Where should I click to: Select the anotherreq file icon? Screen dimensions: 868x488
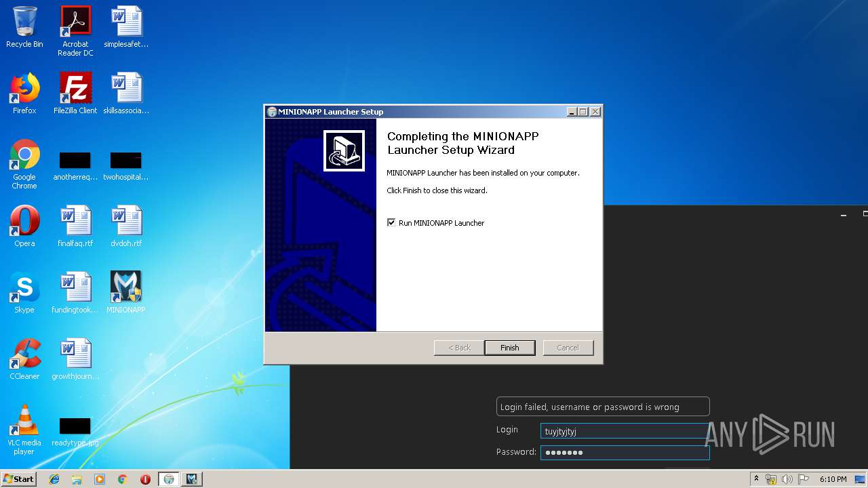(x=75, y=167)
